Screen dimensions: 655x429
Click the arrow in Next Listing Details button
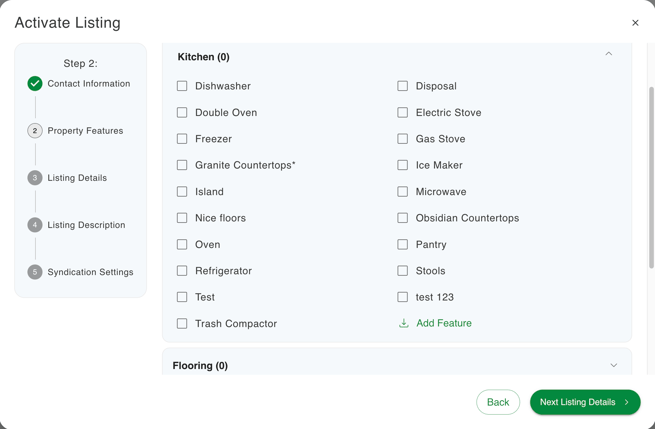[627, 403]
